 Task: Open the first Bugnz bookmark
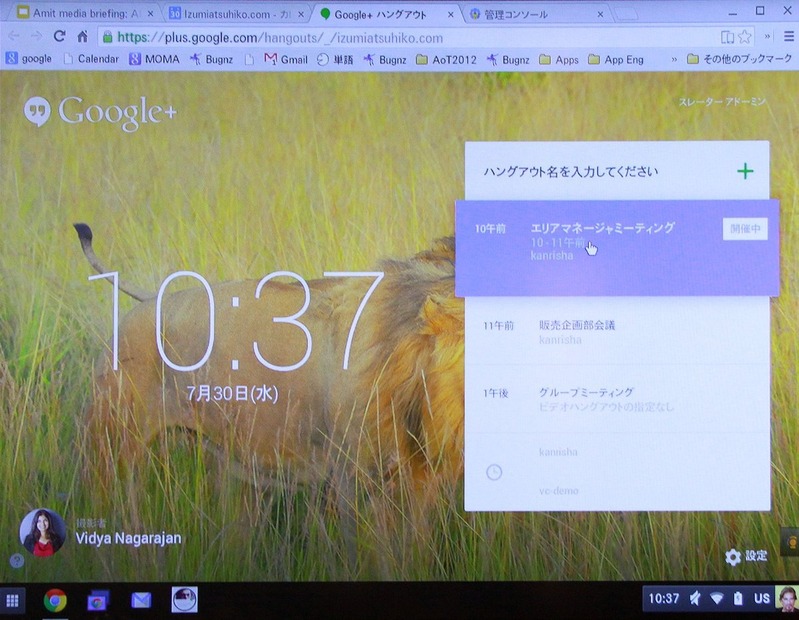pyautogui.click(x=211, y=60)
